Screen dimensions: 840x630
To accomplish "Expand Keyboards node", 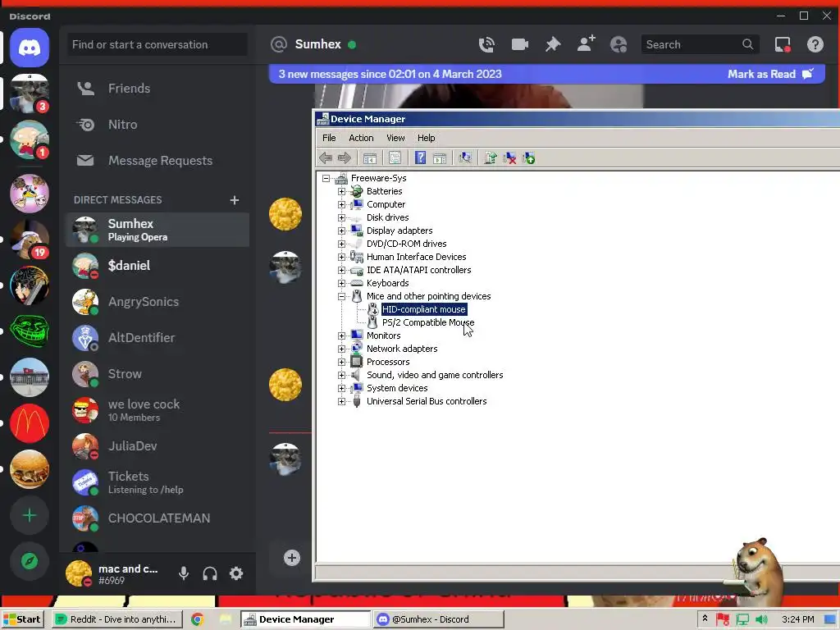I will click(x=341, y=283).
